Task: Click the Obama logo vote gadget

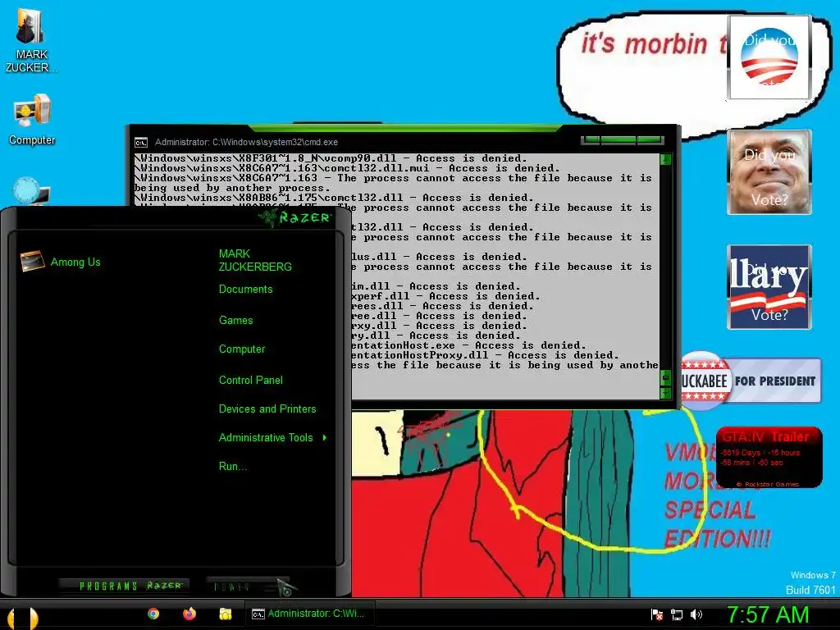Action: (x=769, y=57)
